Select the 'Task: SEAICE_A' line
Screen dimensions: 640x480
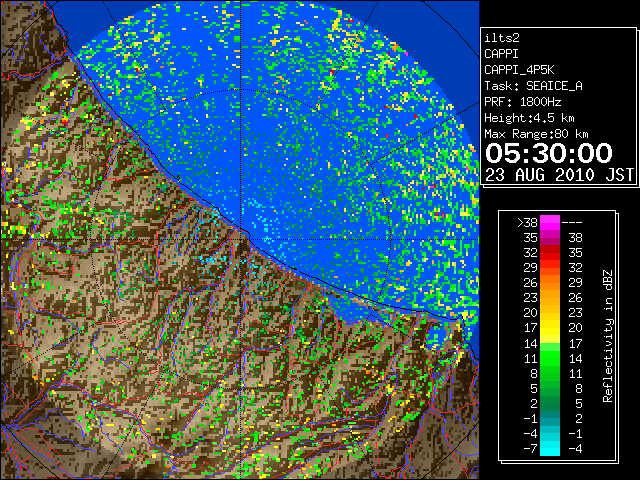[533, 86]
